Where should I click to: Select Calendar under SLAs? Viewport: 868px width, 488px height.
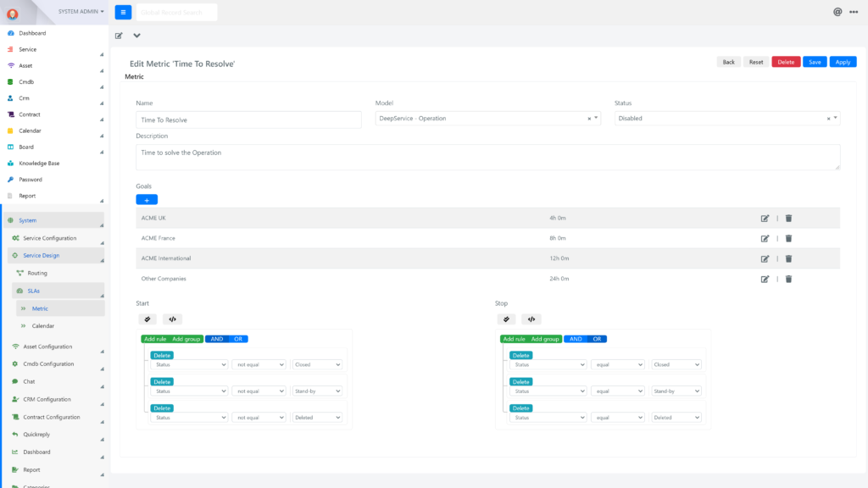[x=42, y=326]
